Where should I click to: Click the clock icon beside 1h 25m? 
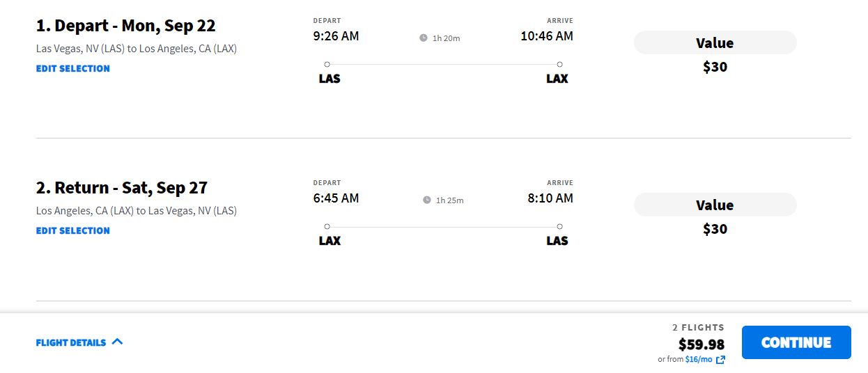coord(427,200)
